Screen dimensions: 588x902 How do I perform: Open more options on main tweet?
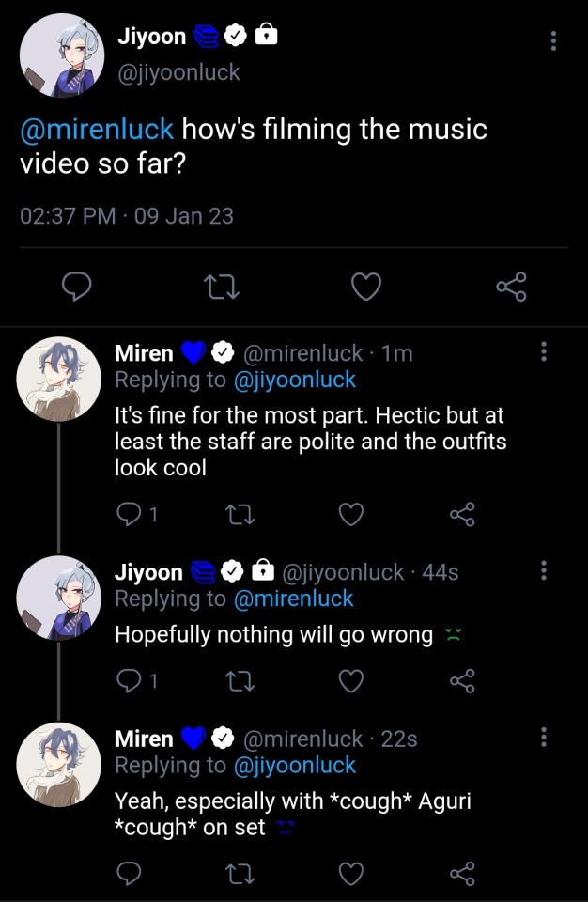[553, 40]
